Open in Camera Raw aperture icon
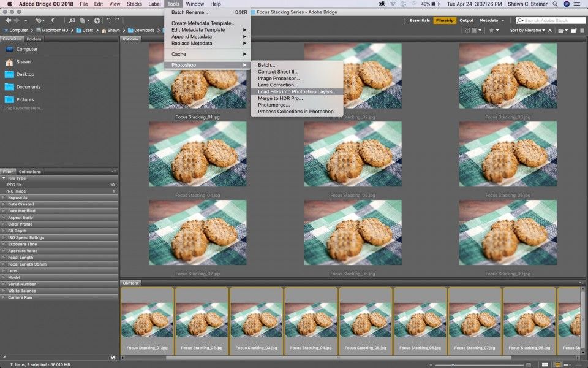This screenshot has height=368, width=588. point(97,20)
